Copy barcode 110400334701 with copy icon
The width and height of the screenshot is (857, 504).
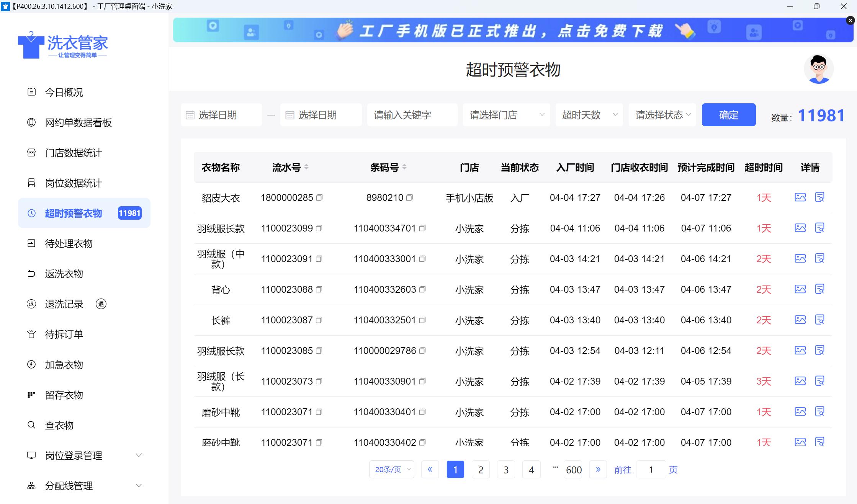coord(422,228)
